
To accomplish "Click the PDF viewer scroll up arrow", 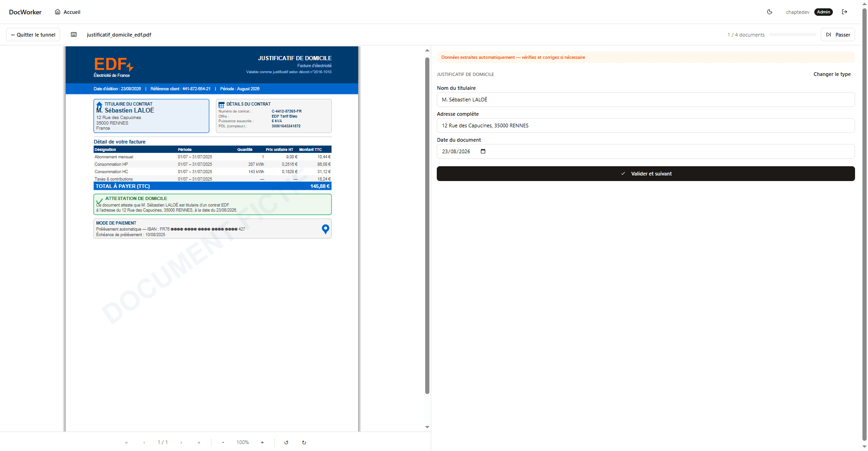I will coord(427,50).
